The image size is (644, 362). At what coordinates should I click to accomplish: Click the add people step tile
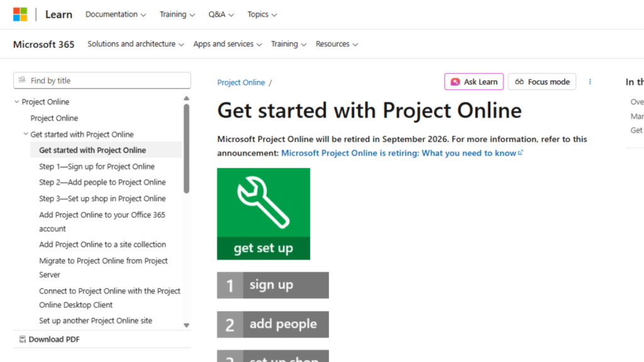pyautogui.click(x=272, y=324)
